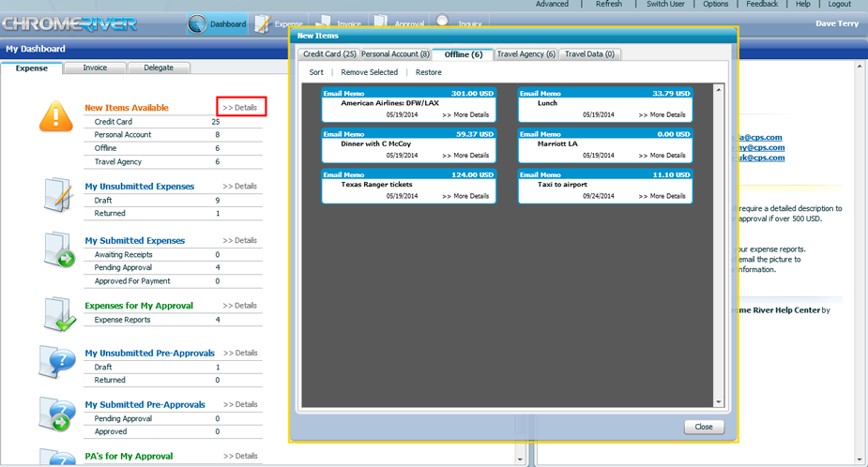Open the Travel Agency (6) tab
The height and width of the screenshot is (467, 868).
525,54
